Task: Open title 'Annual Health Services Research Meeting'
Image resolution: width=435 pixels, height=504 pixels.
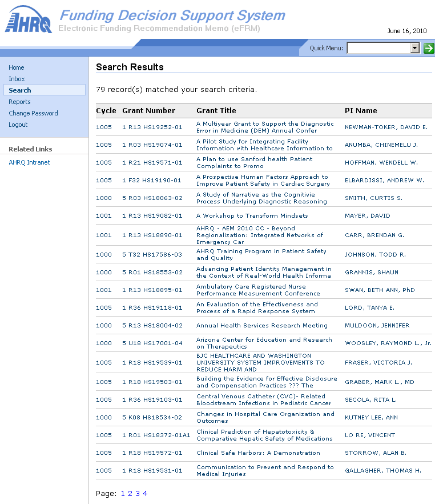Action: click(262, 325)
